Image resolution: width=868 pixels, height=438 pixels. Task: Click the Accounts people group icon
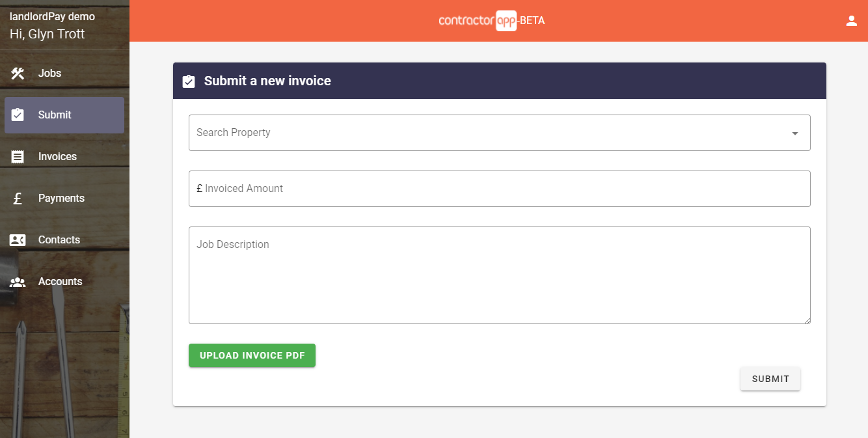click(x=18, y=282)
